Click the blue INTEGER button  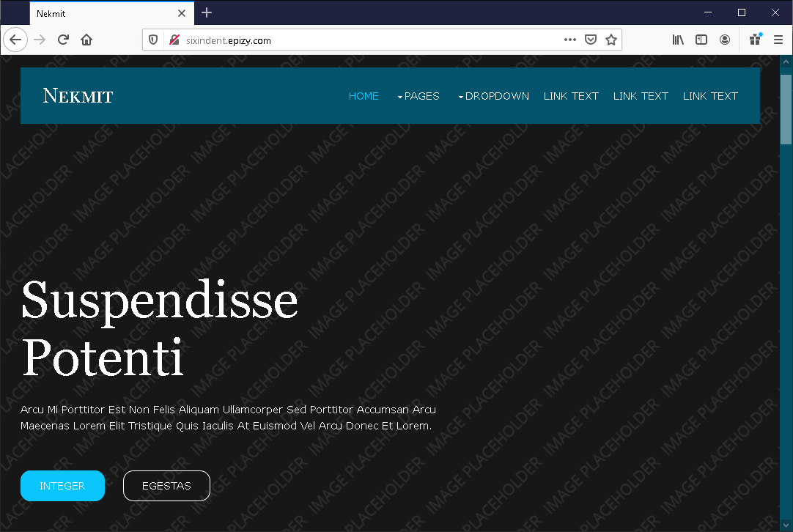pyautogui.click(x=62, y=486)
